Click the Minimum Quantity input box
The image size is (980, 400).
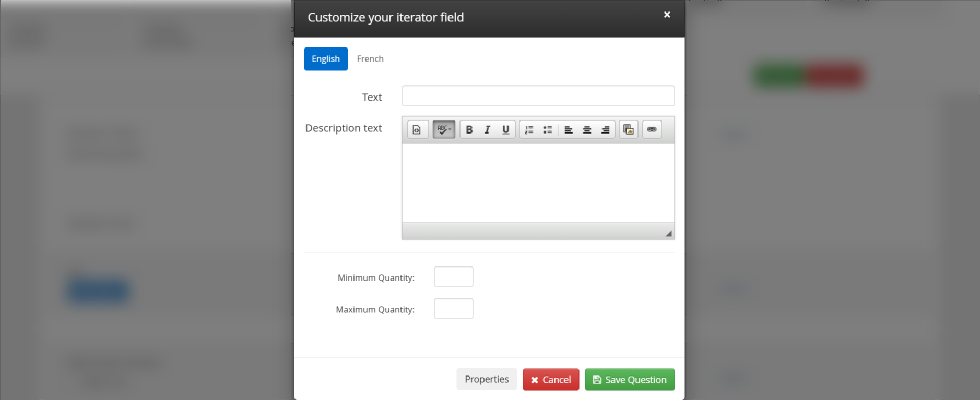coord(453,277)
